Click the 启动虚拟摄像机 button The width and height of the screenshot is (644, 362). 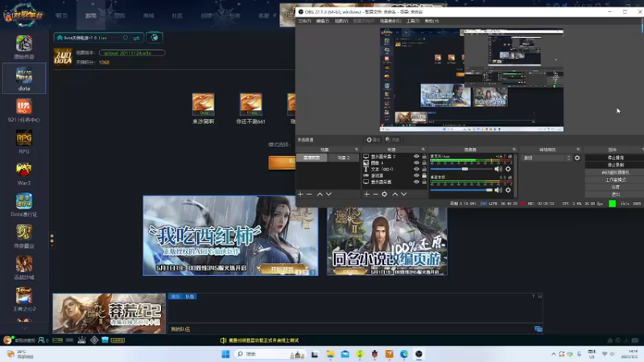pyautogui.click(x=615, y=172)
